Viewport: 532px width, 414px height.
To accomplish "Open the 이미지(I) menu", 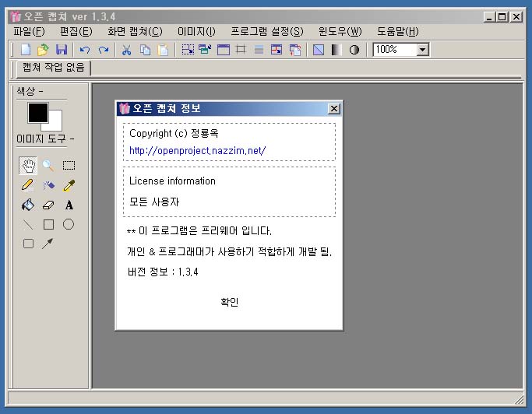I will click(196, 32).
